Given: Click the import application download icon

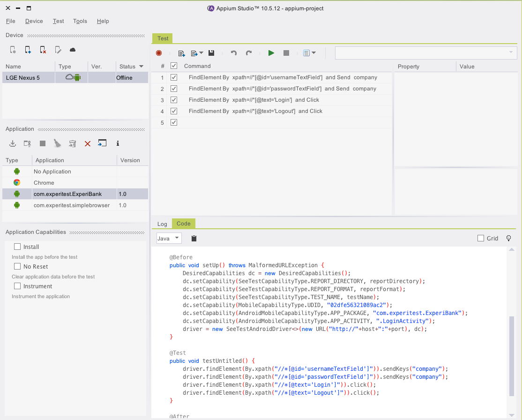Looking at the screenshot, I should (13, 143).
